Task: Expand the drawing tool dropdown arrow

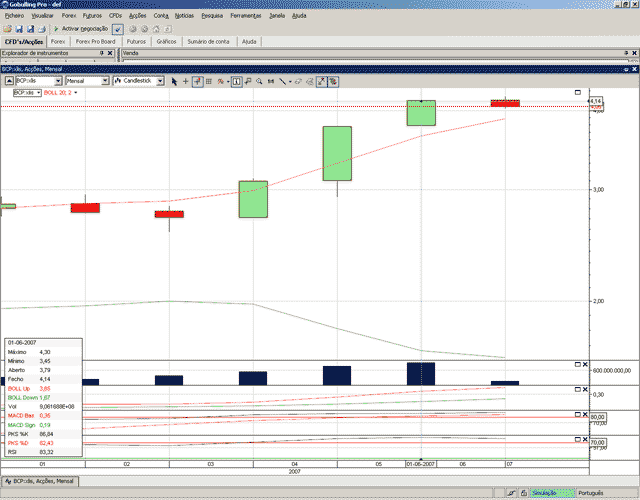Action: (290, 82)
